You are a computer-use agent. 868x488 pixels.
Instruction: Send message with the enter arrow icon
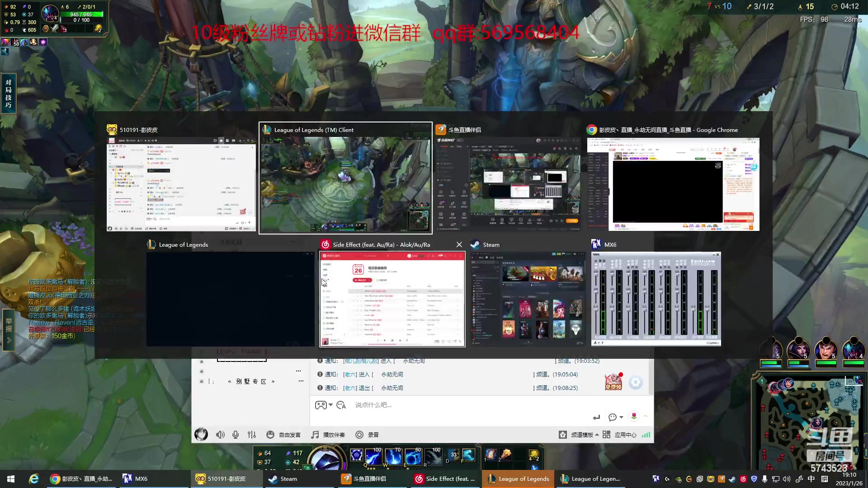click(596, 417)
